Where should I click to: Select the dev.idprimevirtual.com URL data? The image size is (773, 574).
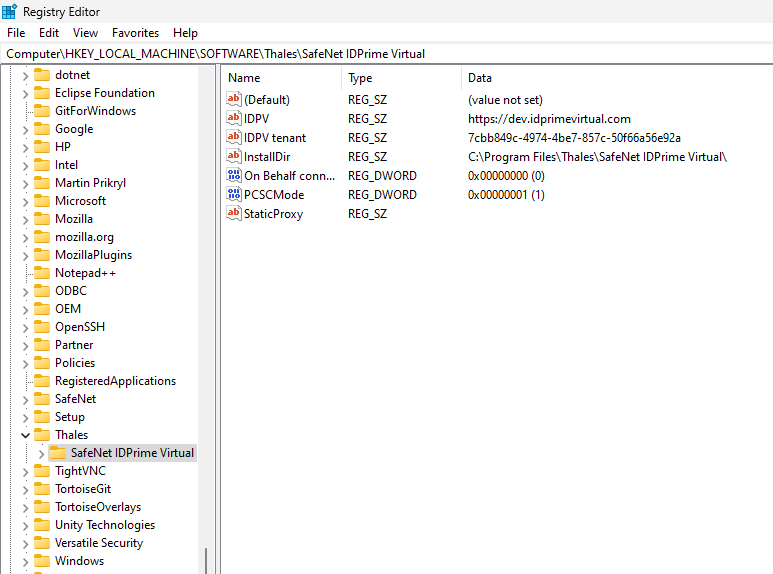549,119
